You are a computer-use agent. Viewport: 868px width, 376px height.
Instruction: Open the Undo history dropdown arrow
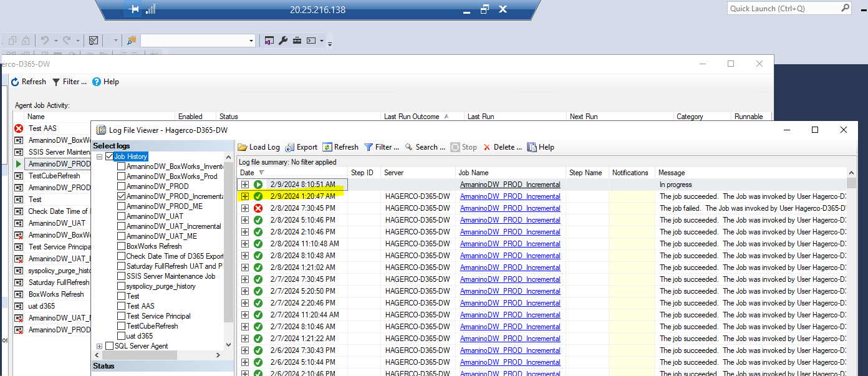[55, 41]
